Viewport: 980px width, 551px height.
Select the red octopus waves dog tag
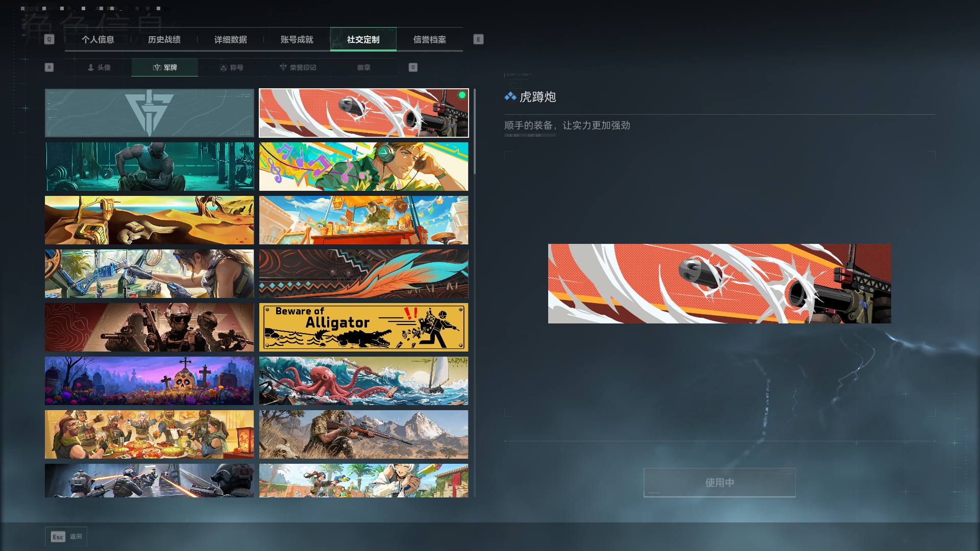tap(363, 381)
